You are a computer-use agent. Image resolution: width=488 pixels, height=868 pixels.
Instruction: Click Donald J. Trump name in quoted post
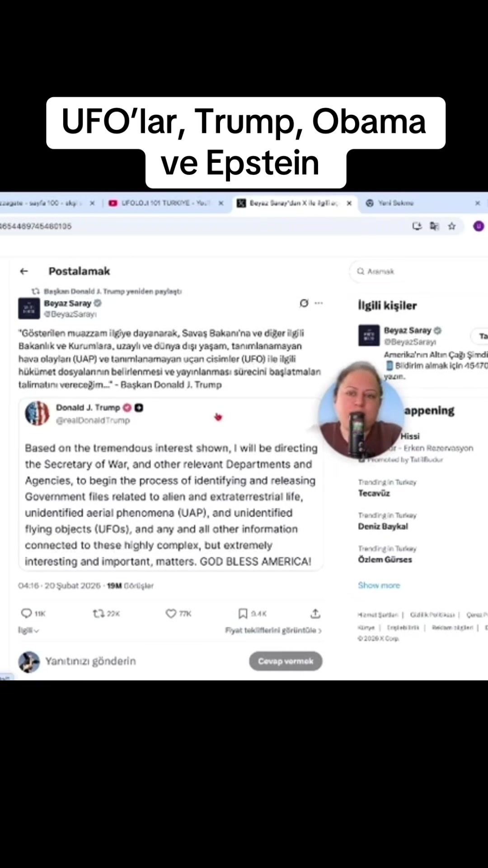click(x=88, y=407)
